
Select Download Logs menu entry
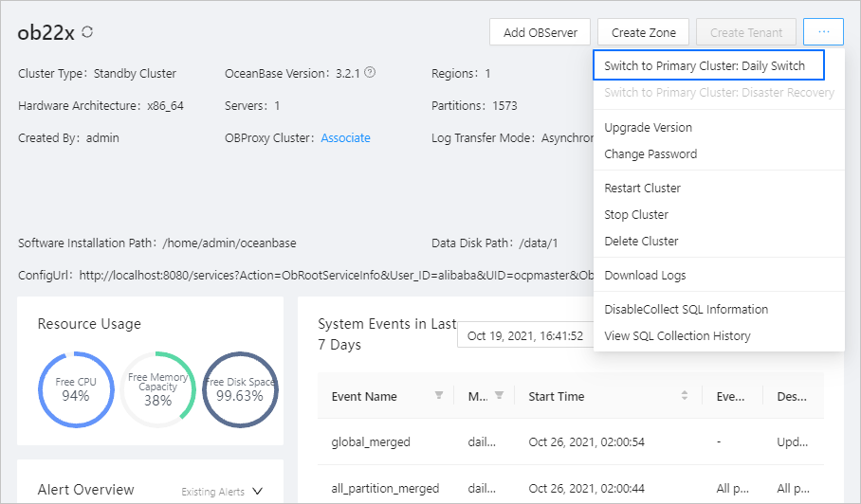(x=645, y=276)
